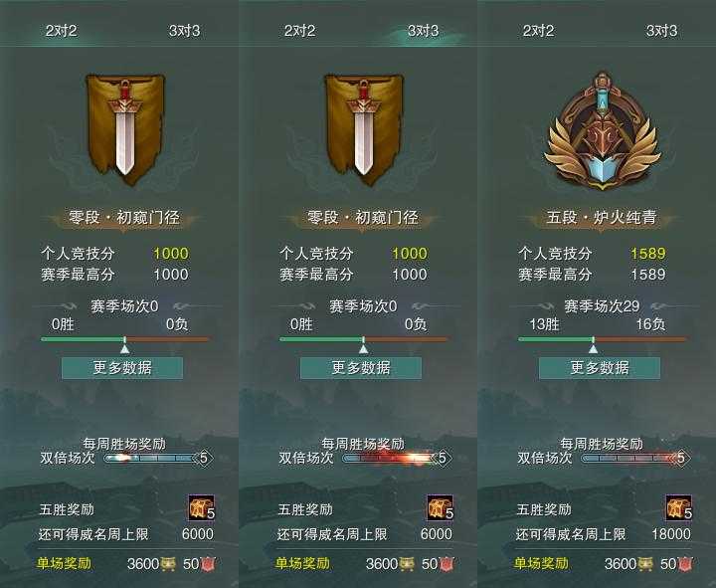Click the winged 五段 rank badge in right panel
Viewport: 716px width, 588px height.
coord(603,130)
